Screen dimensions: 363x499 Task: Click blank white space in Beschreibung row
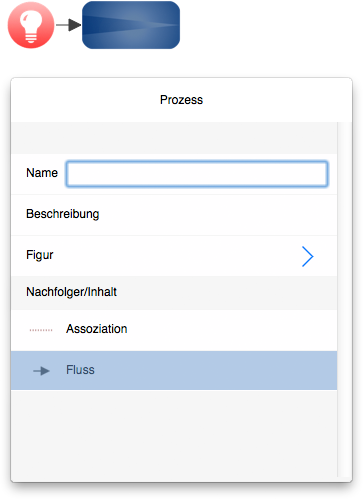217,215
